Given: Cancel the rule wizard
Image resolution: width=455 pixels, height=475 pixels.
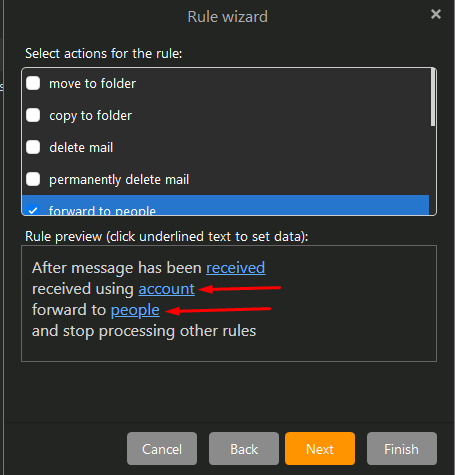Looking at the screenshot, I should click(162, 449).
